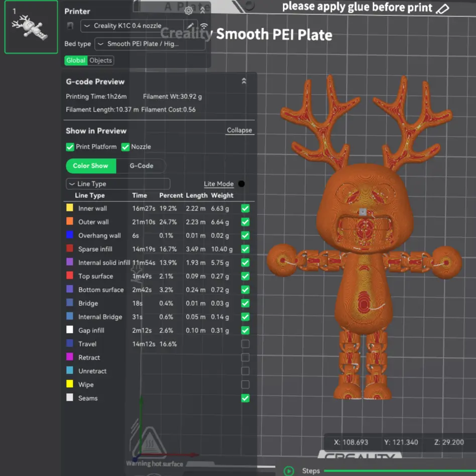Toggle Overhang wall visibility checkbox
Screen dimensions: 476x476
[x=246, y=235]
